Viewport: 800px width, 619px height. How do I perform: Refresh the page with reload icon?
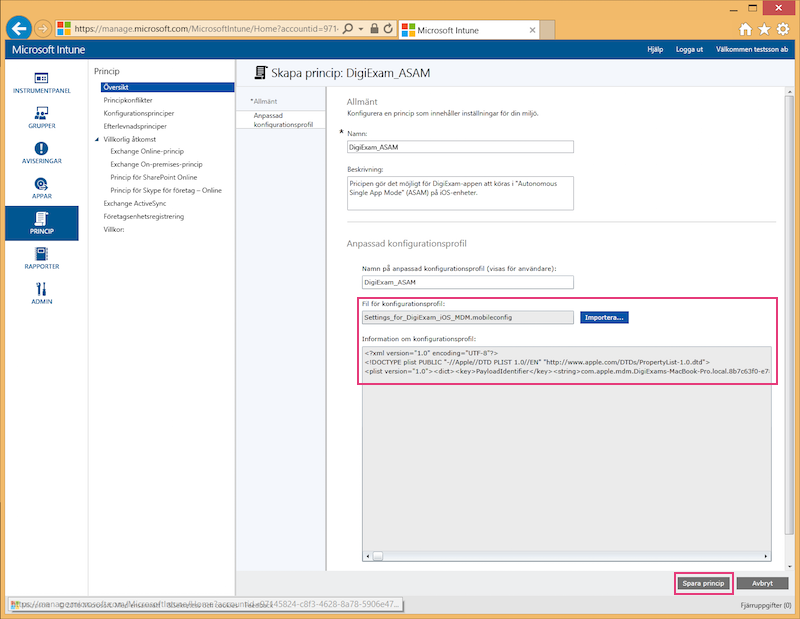tap(388, 29)
